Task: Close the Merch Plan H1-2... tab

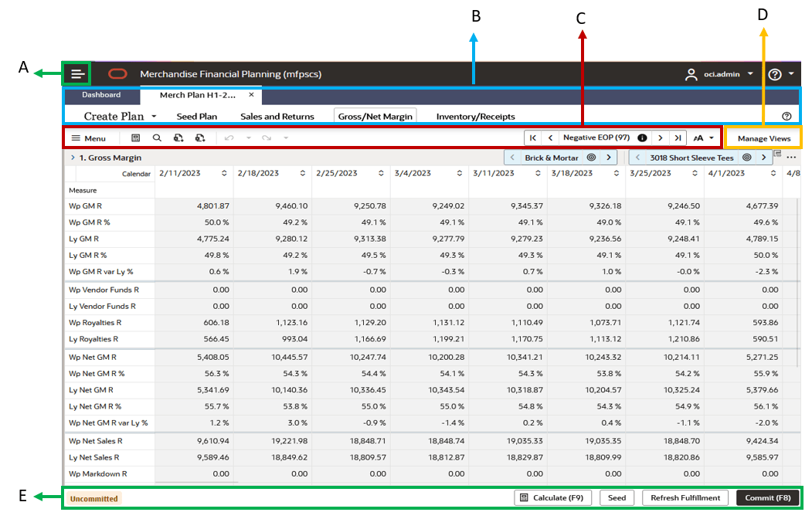Action: [251, 95]
